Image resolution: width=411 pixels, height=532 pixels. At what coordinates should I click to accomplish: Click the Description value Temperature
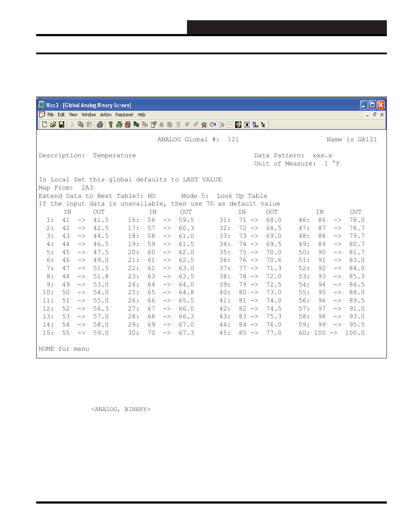(x=114, y=156)
